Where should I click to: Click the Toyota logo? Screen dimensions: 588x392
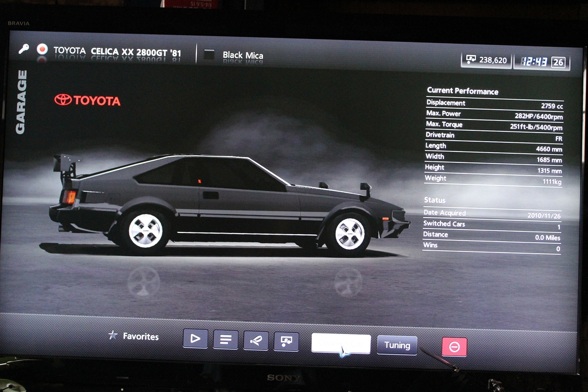click(87, 100)
